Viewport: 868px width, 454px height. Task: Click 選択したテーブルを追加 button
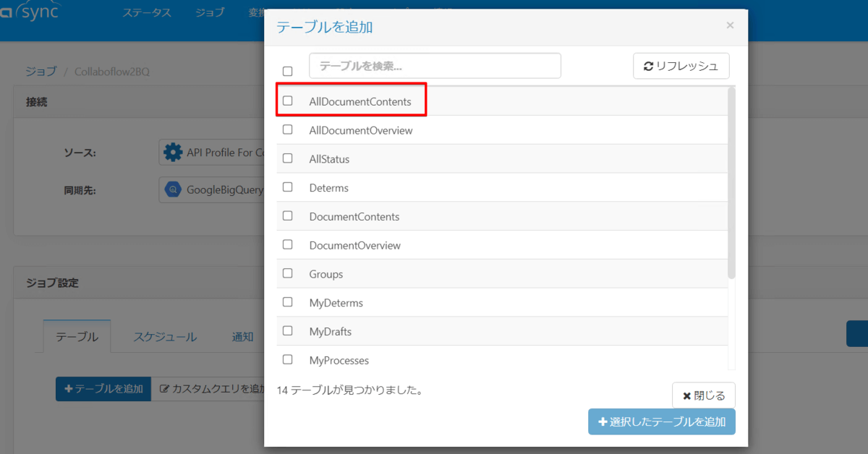pyautogui.click(x=662, y=421)
